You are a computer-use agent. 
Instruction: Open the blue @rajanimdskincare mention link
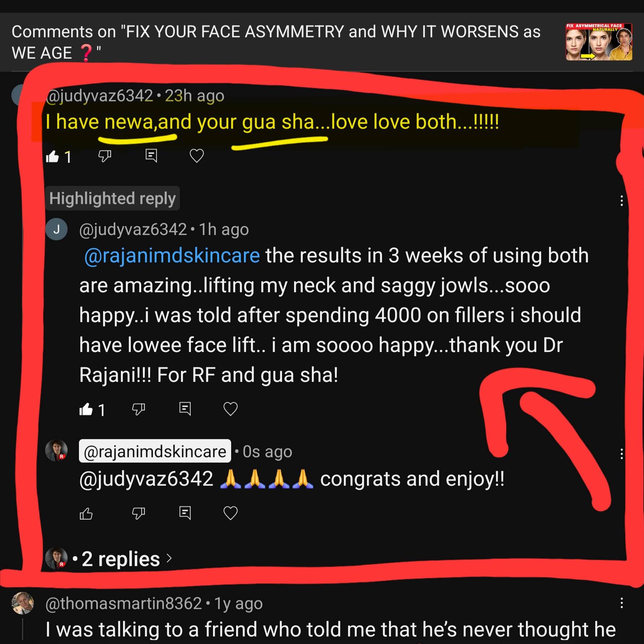point(172,256)
